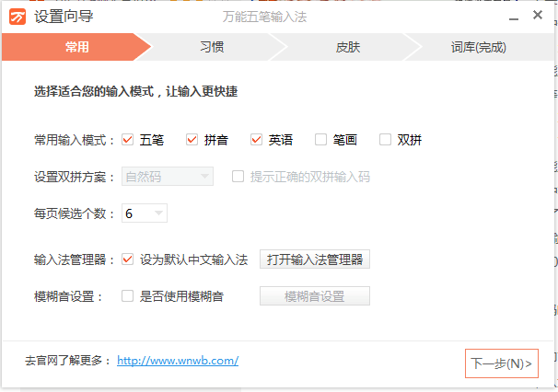Switch to the 常用 step tab
This screenshot has height=392, width=558.
pyautogui.click(x=76, y=47)
